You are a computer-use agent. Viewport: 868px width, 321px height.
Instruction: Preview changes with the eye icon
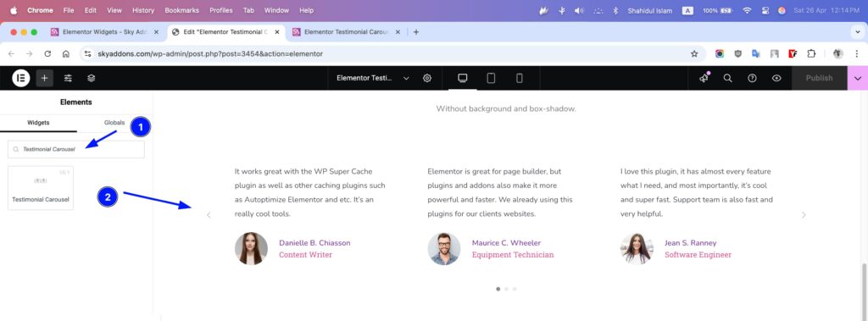pyautogui.click(x=776, y=78)
